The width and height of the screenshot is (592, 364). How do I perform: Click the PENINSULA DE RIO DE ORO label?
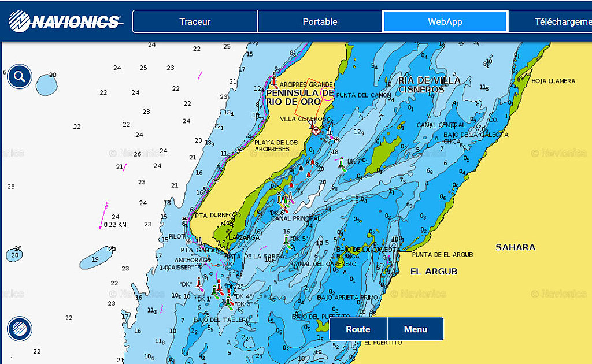click(x=300, y=97)
